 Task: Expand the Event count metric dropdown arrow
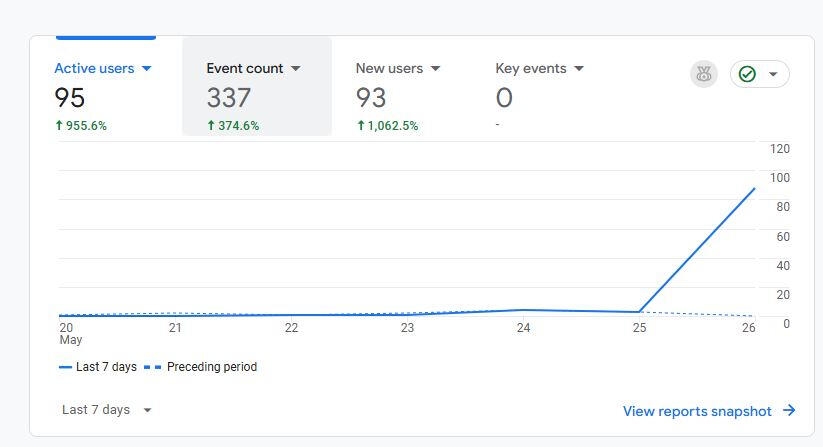[295, 69]
